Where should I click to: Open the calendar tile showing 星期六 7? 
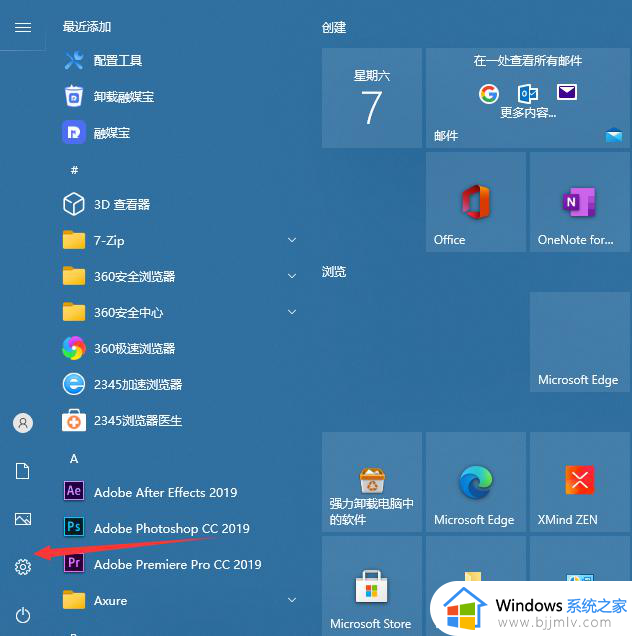pos(372,98)
